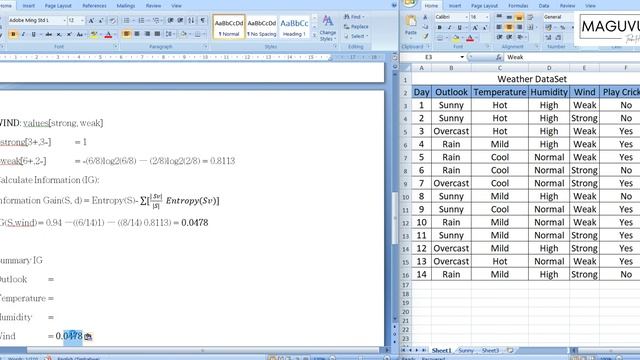Click Format Painter in Excel's Clipboard group

(x=425, y=36)
